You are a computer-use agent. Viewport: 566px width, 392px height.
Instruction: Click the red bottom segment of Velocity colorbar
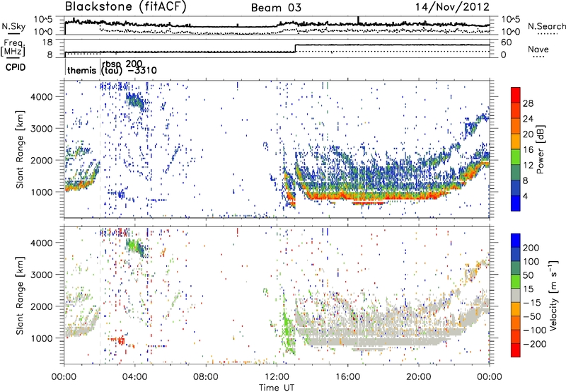pyautogui.click(x=516, y=350)
